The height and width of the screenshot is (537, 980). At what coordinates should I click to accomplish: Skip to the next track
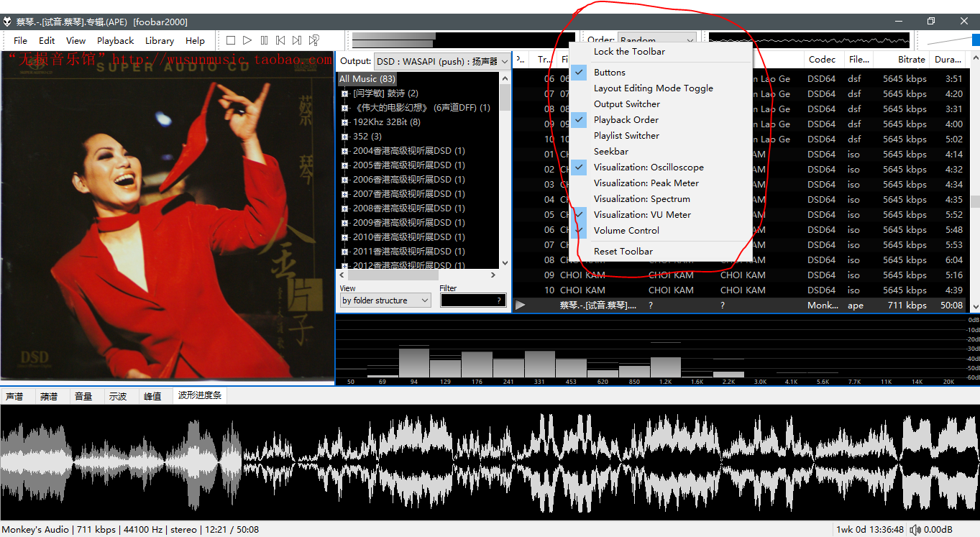pos(297,41)
